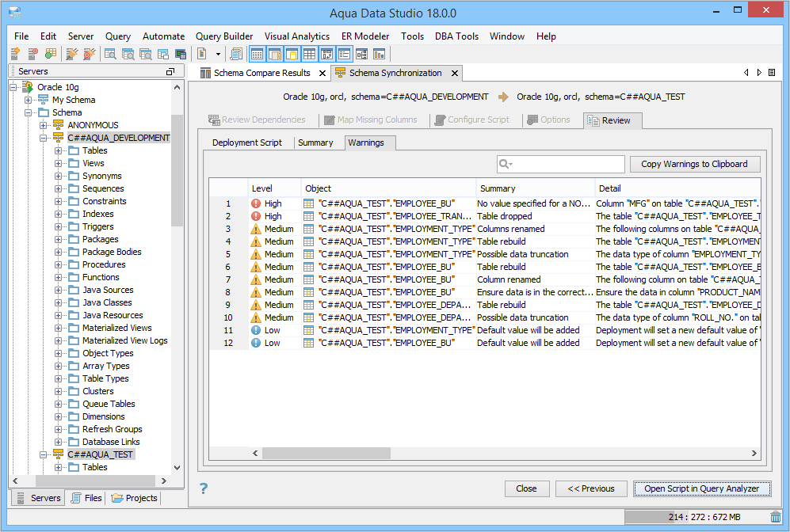This screenshot has width=790, height=532.
Task: Toggle the first highlighted grid-window toolbar button
Action: 257,54
